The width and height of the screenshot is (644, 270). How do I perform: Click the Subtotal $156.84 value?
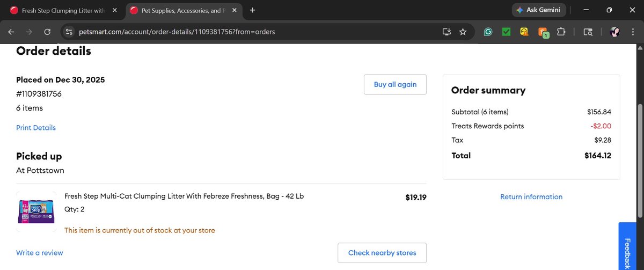coord(599,112)
